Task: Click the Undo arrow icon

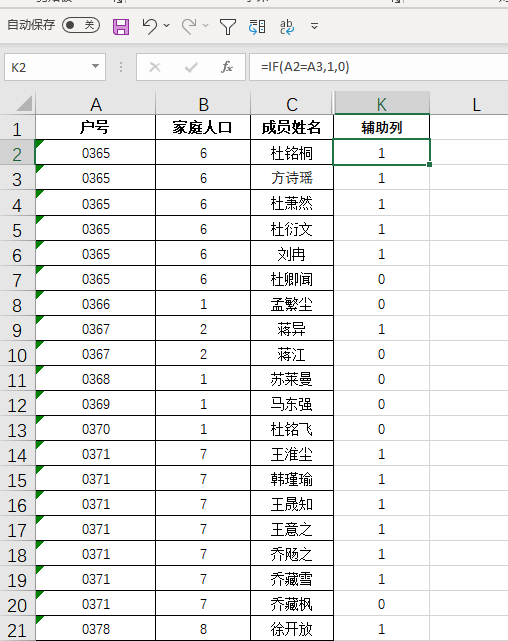Action: (150, 26)
